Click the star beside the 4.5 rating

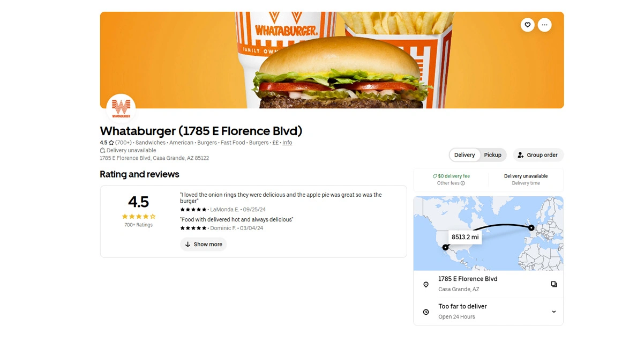pyautogui.click(x=111, y=143)
